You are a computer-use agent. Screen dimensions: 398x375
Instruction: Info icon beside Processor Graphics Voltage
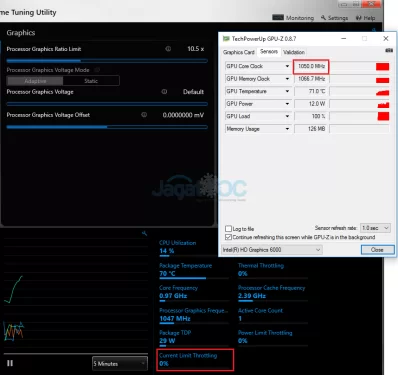pyautogui.click(x=164, y=91)
